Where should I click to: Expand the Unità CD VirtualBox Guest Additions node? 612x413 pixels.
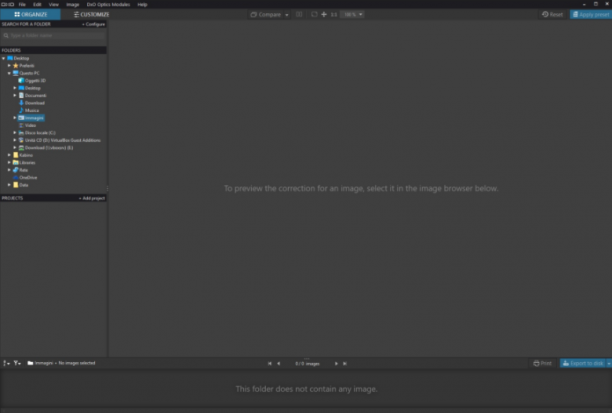click(15, 140)
